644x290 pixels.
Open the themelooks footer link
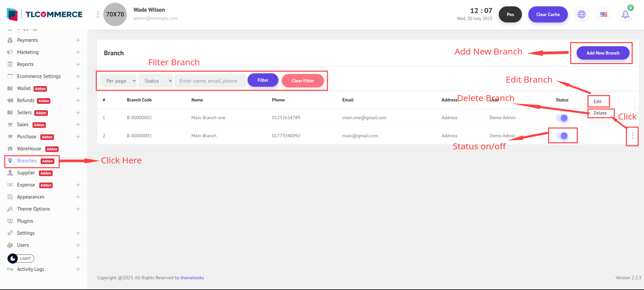click(x=192, y=278)
